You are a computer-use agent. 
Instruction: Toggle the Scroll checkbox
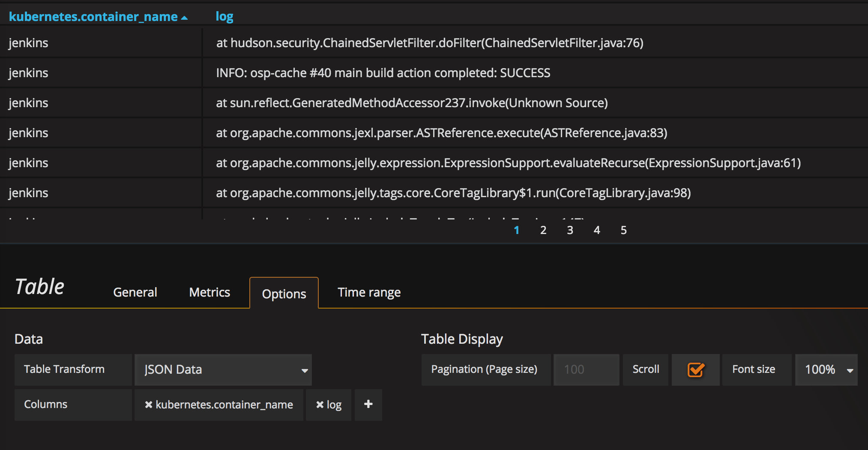[696, 369]
